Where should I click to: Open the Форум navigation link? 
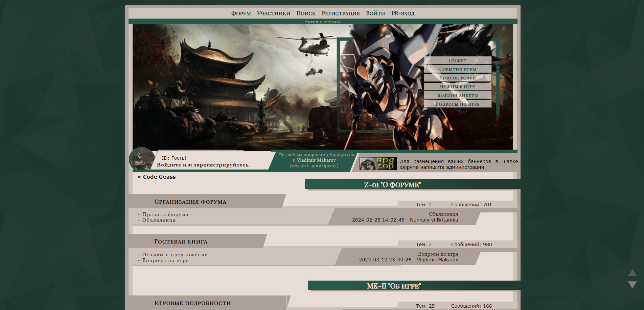point(241,14)
